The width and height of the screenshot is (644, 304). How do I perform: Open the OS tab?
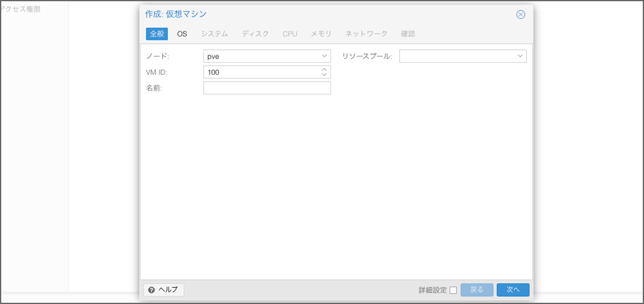[x=182, y=33]
